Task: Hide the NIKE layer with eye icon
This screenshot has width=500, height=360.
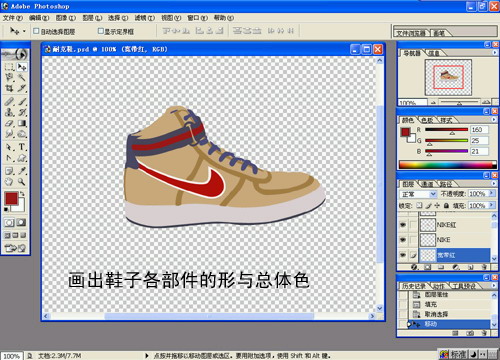Action: click(x=403, y=240)
